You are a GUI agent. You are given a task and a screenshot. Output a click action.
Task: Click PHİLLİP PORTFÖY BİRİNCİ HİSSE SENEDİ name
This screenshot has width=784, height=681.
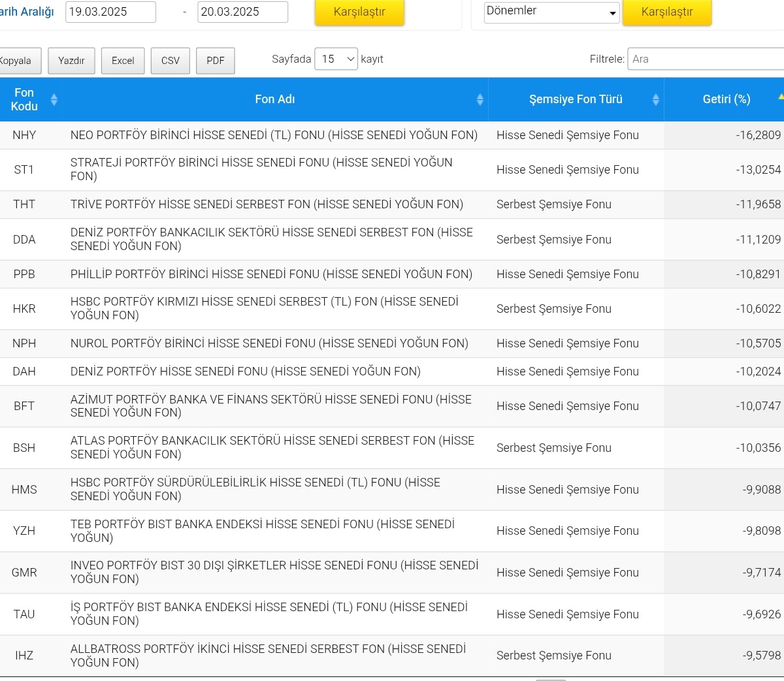click(271, 274)
